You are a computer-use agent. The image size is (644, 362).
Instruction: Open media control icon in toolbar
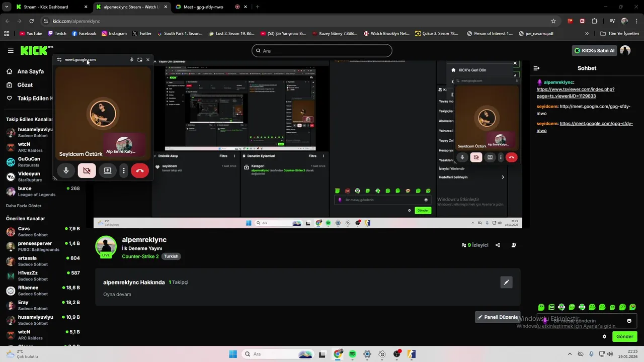point(612,21)
